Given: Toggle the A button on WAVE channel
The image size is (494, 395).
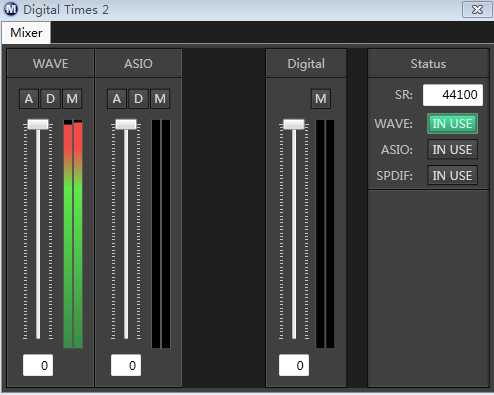Looking at the screenshot, I should click(29, 99).
